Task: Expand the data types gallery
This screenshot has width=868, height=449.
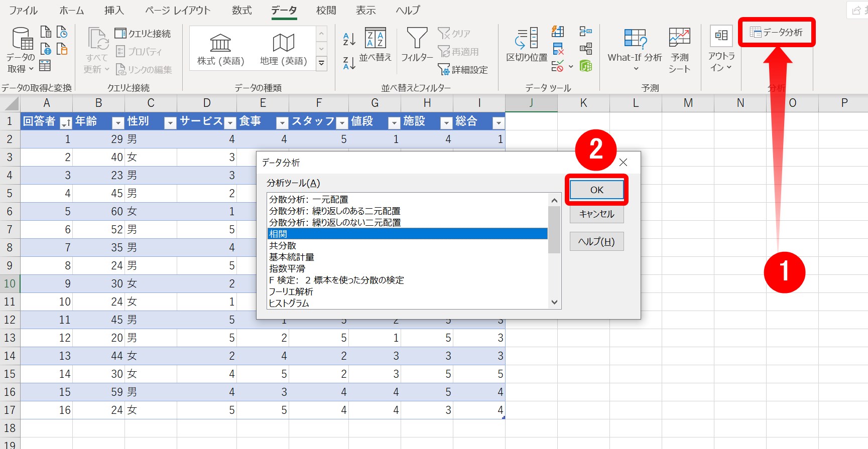Action: click(322, 63)
